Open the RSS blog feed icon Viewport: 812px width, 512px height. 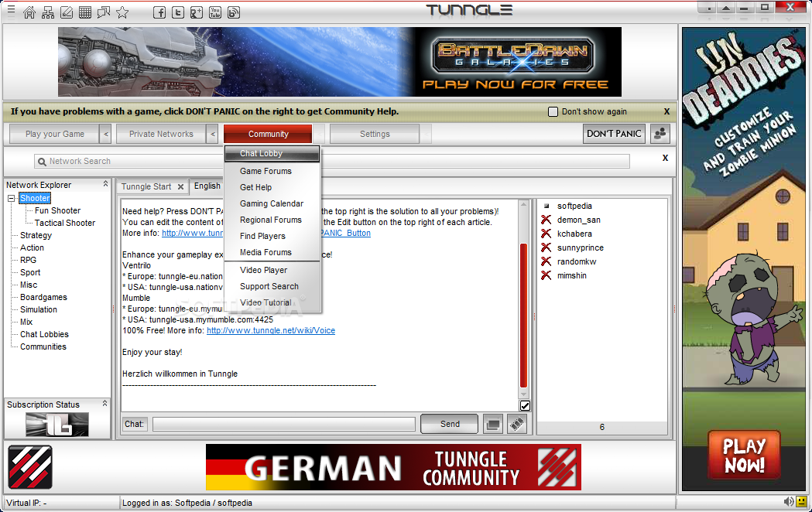[x=234, y=12]
